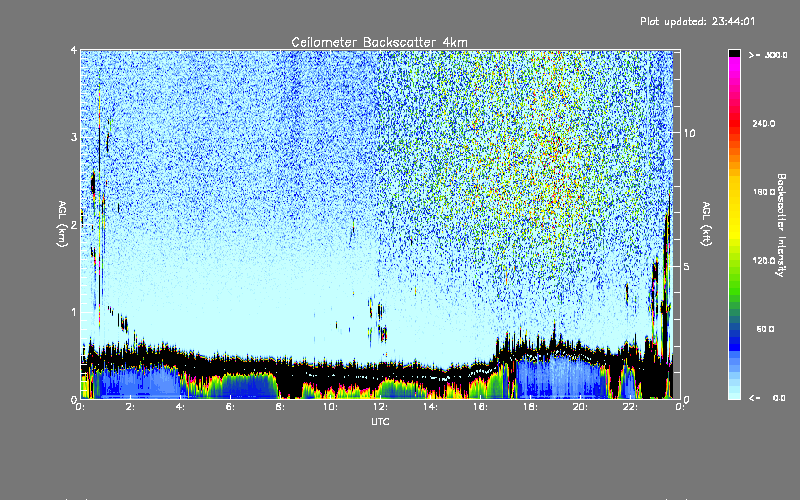Pick the black cap atop the colorbar

point(734,53)
